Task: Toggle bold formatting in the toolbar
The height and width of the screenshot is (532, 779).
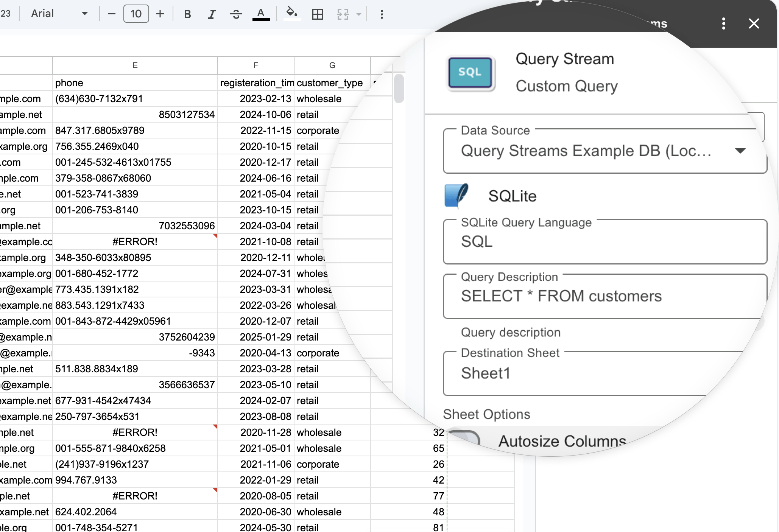Action: tap(187, 14)
